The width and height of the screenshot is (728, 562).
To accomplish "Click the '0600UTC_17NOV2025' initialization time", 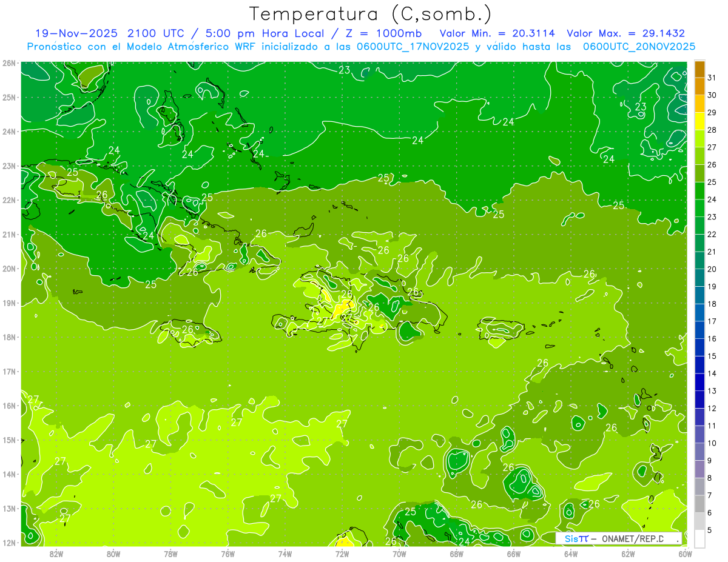I will point(413,47).
